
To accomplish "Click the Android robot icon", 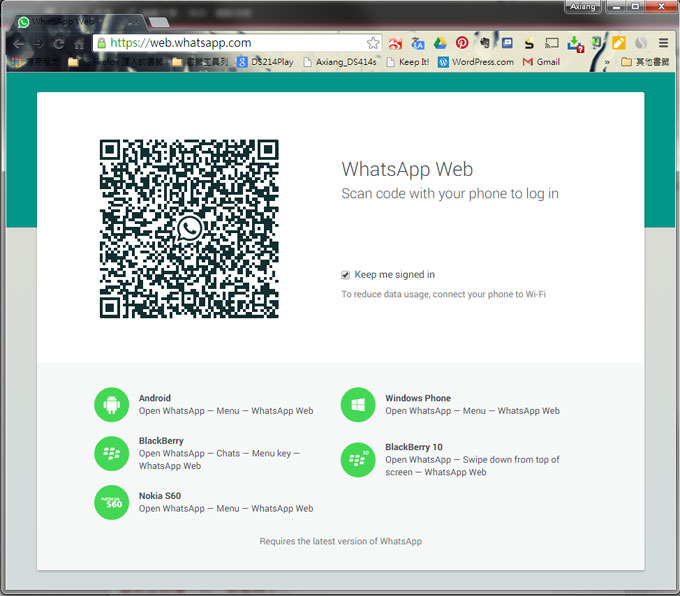I will click(x=112, y=405).
